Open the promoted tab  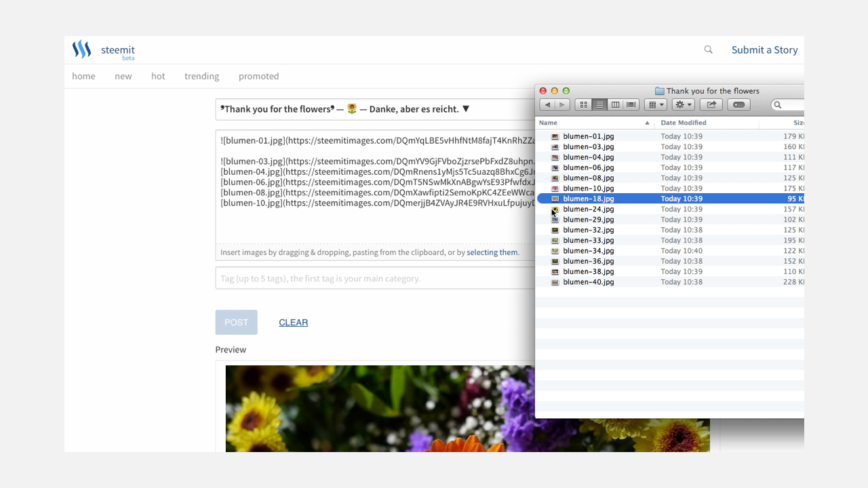(x=258, y=76)
